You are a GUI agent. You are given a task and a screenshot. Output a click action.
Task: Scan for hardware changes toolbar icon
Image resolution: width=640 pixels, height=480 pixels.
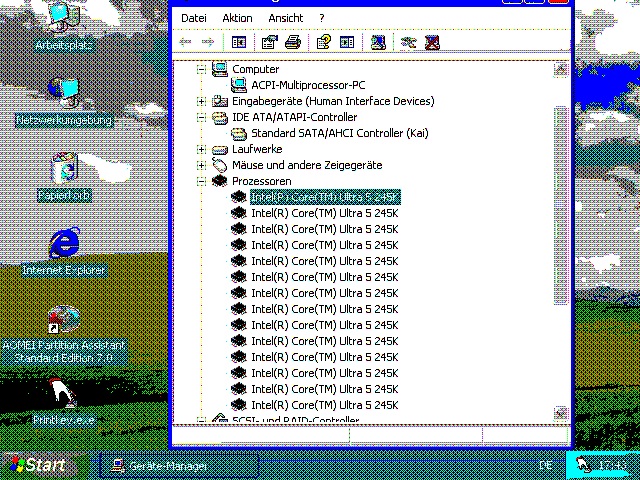pyautogui.click(x=378, y=42)
